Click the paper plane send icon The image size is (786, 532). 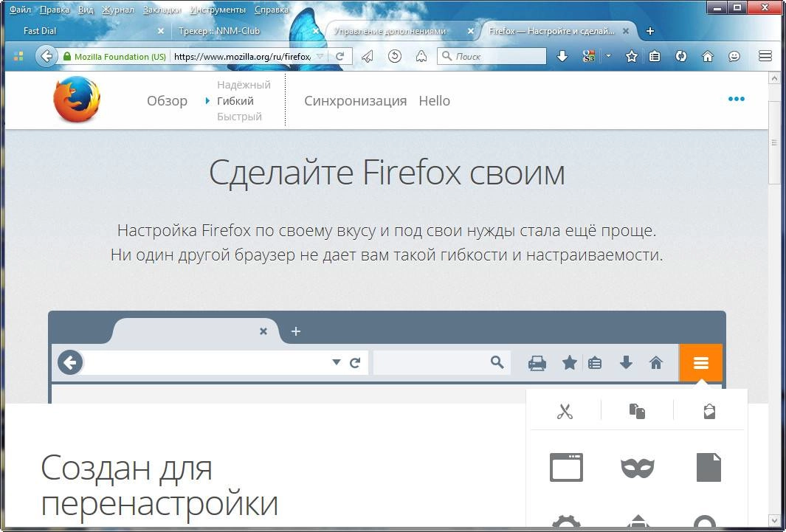368,57
